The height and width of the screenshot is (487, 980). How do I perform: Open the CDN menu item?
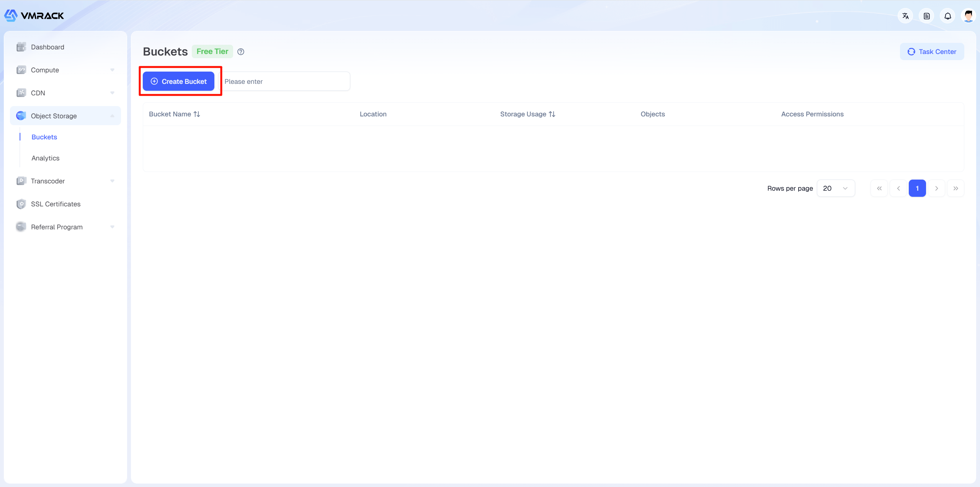pyautogui.click(x=65, y=93)
